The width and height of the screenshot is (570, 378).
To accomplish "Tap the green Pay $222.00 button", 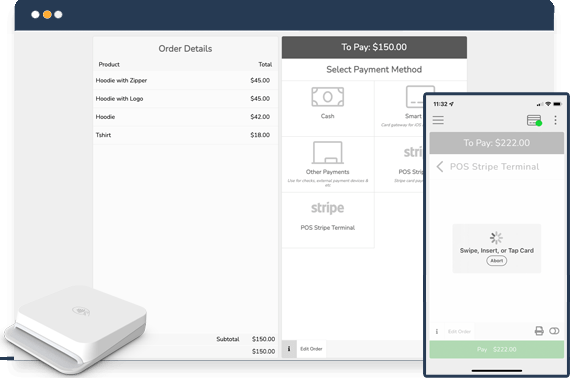I will (497, 349).
